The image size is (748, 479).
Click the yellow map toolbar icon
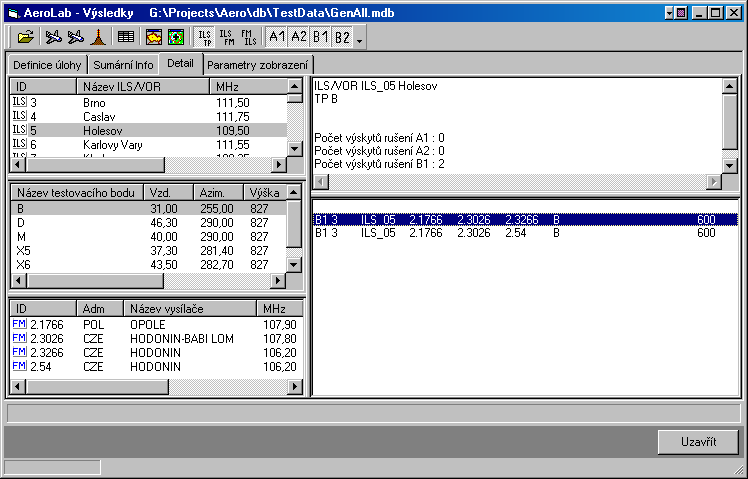[154, 37]
